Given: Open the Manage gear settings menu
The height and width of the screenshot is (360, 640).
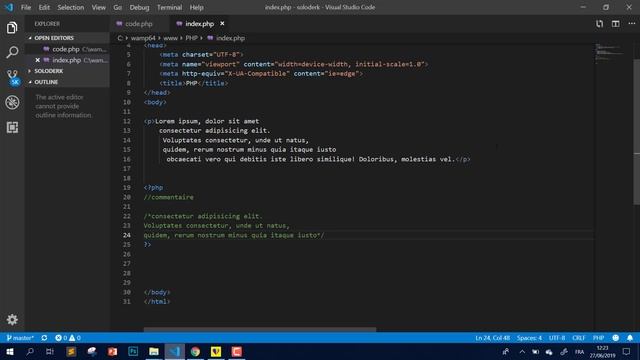Looking at the screenshot, I should (x=12, y=319).
